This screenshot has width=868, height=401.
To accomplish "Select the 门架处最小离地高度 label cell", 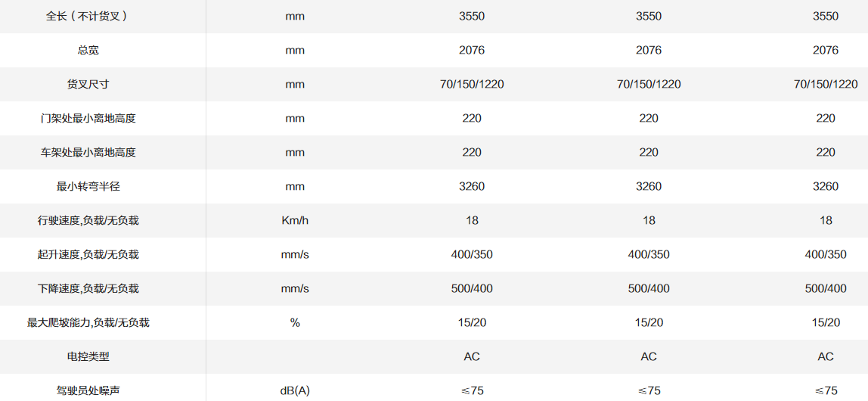I will [x=88, y=118].
